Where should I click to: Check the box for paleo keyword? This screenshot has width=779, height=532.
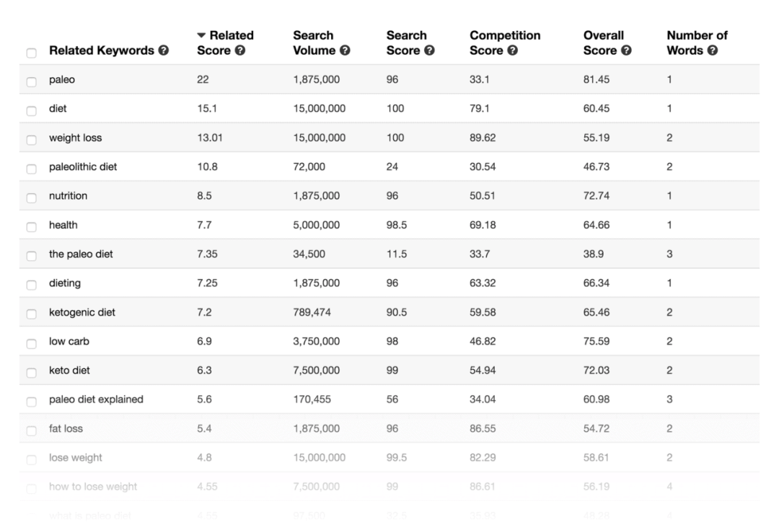click(x=31, y=81)
